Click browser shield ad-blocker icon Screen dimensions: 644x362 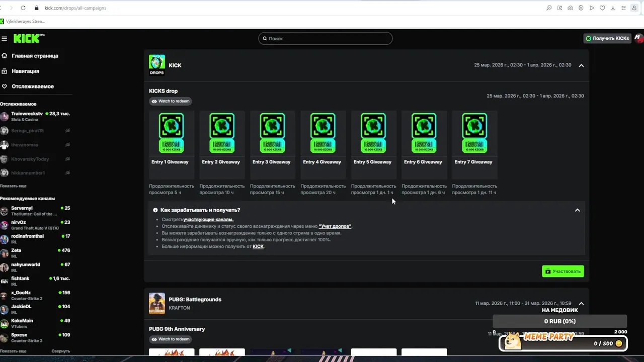(581, 8)
